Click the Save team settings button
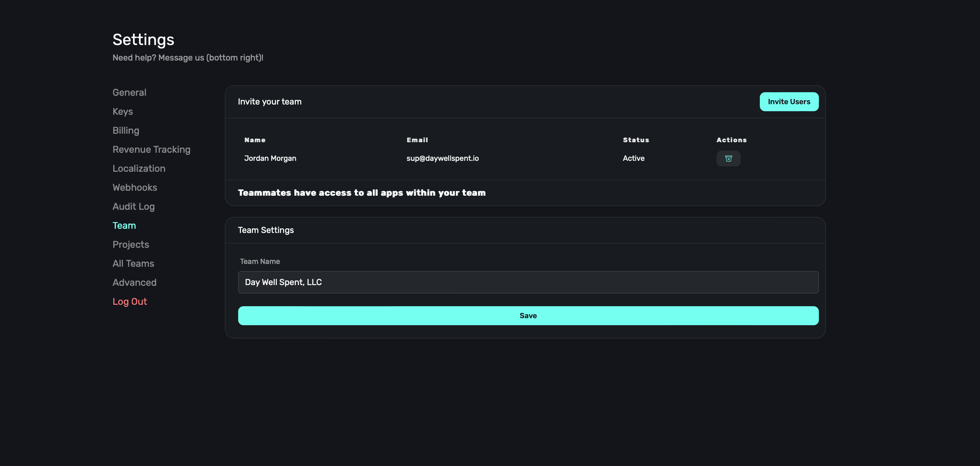The image size is (980, 466). pos(528,316)
